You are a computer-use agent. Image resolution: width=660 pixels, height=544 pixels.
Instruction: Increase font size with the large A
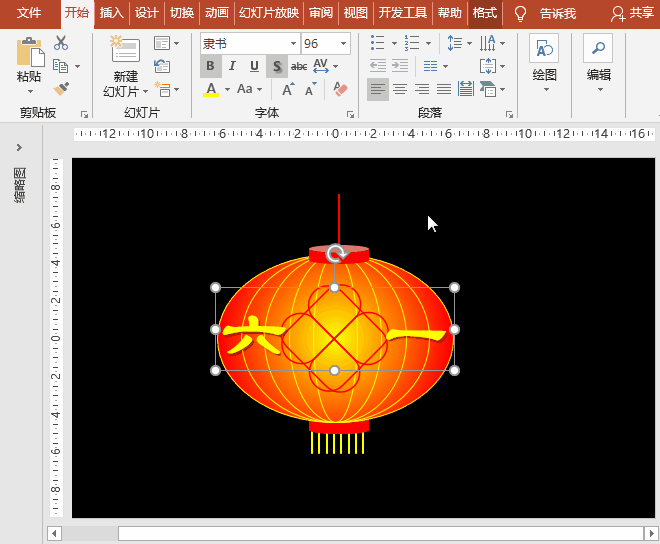click(288, 89)
